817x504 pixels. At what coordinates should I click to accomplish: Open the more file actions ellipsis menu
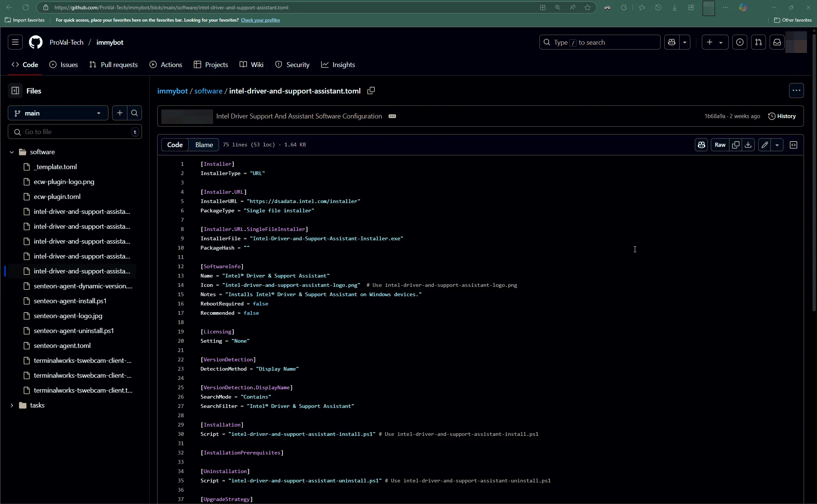(796, 91)
